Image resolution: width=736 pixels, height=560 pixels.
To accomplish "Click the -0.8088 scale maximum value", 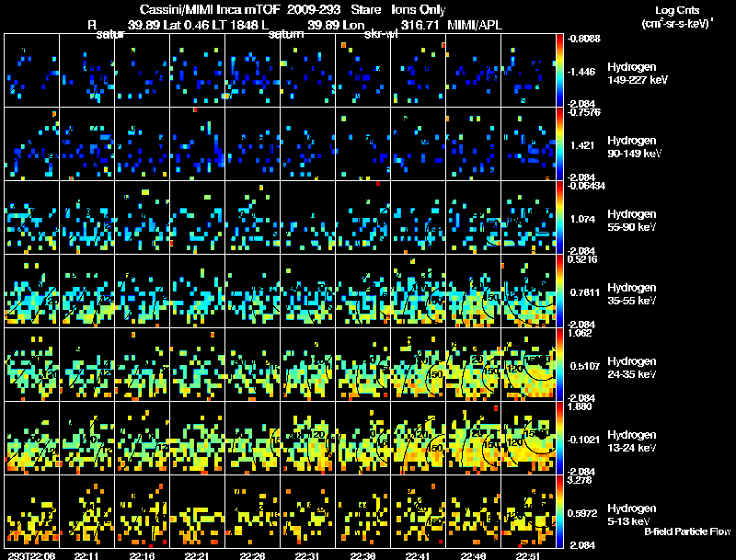I will pyautogui.click(x=583, y=39).
